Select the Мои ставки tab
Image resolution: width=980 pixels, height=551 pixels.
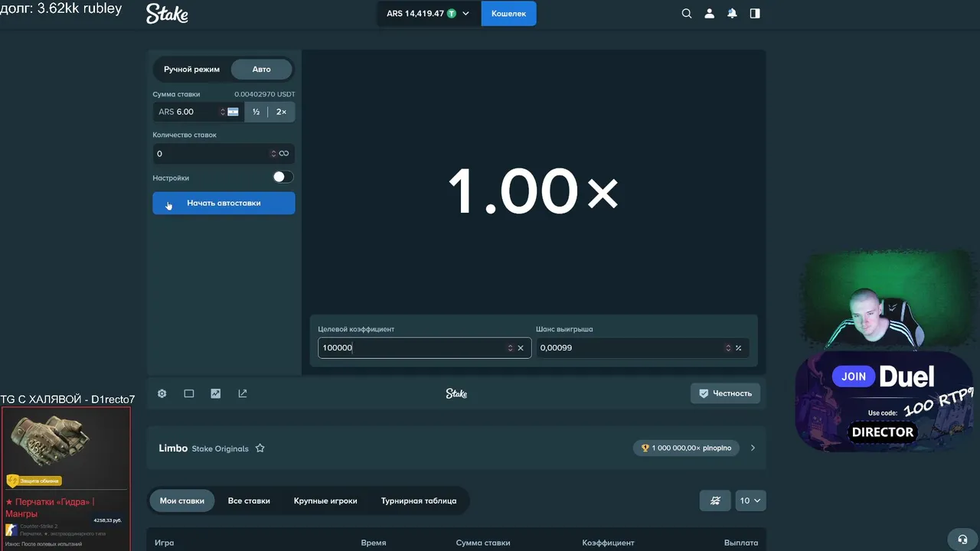[182, 500]
